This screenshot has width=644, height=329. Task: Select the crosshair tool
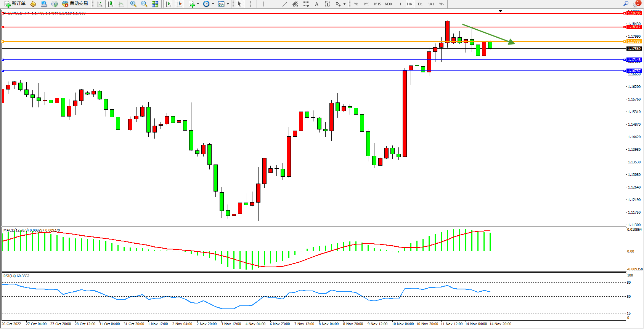point(250,4)
